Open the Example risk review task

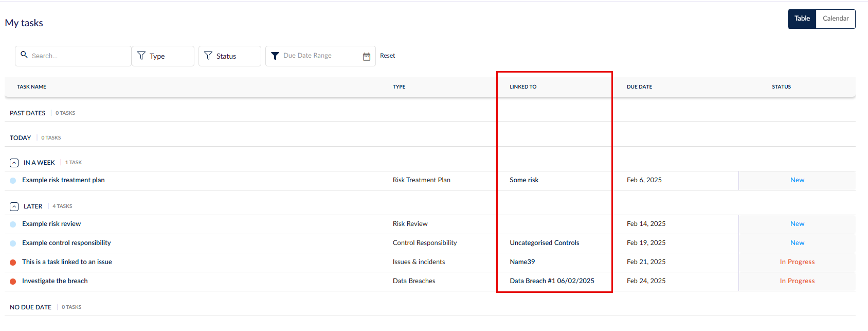tap(51, 224)
